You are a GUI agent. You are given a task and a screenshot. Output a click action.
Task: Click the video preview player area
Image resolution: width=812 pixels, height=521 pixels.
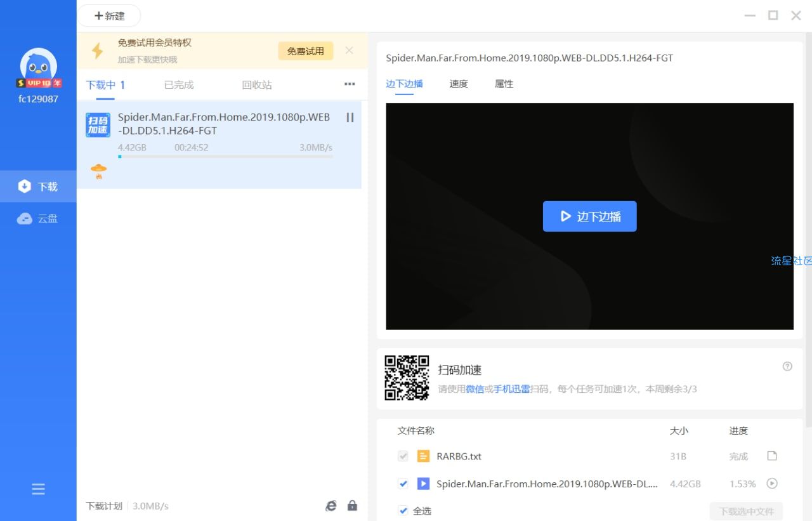(x=589, y=216)
